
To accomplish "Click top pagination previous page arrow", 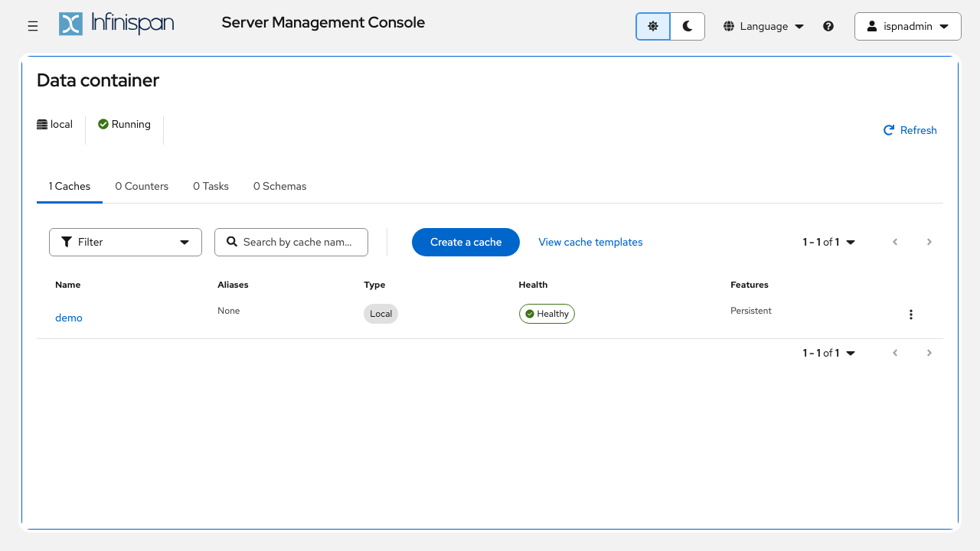I will (x=895, y=242).
